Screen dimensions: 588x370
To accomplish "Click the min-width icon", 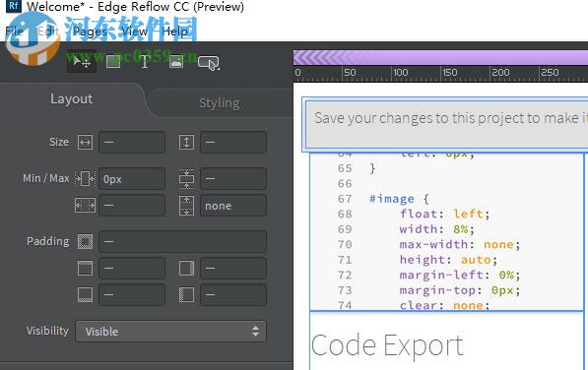I will click(x=85, y=179).
